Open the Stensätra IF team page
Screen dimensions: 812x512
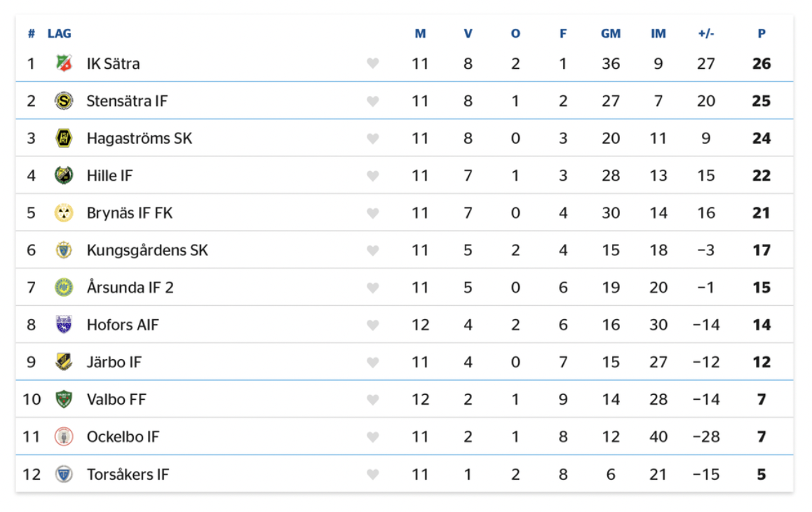127,101
